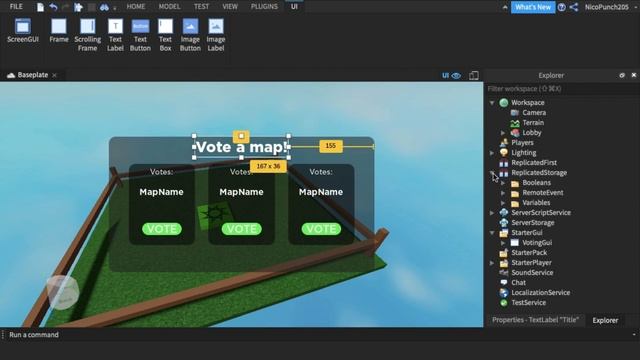This screenshot has height=360, width=640.
Task: Click the redo arrow icon
Action: point(65,7)
